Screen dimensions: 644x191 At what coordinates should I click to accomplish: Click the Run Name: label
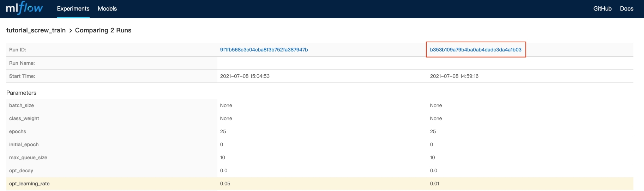22,63
